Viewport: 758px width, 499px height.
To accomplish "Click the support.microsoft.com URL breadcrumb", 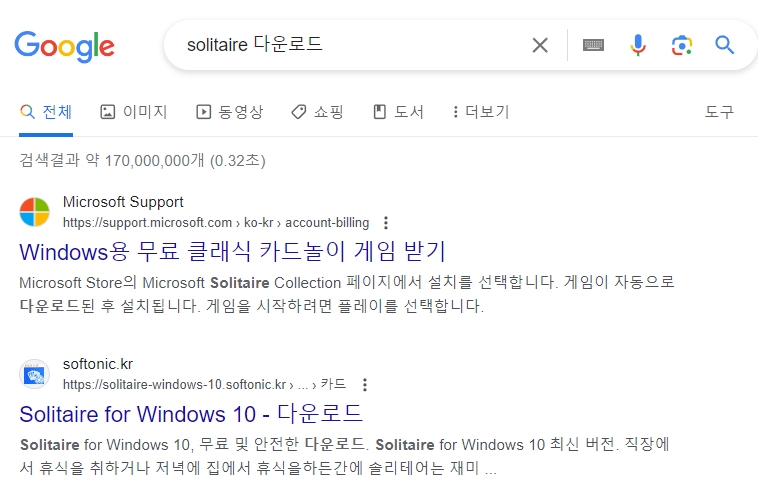I will (x=216, y=222).
